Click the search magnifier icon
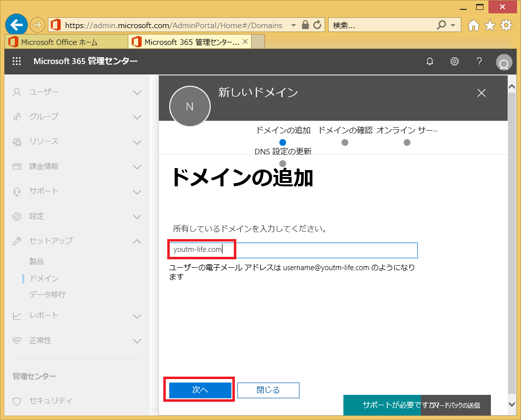The image size is (521, 420). point(441,25)
